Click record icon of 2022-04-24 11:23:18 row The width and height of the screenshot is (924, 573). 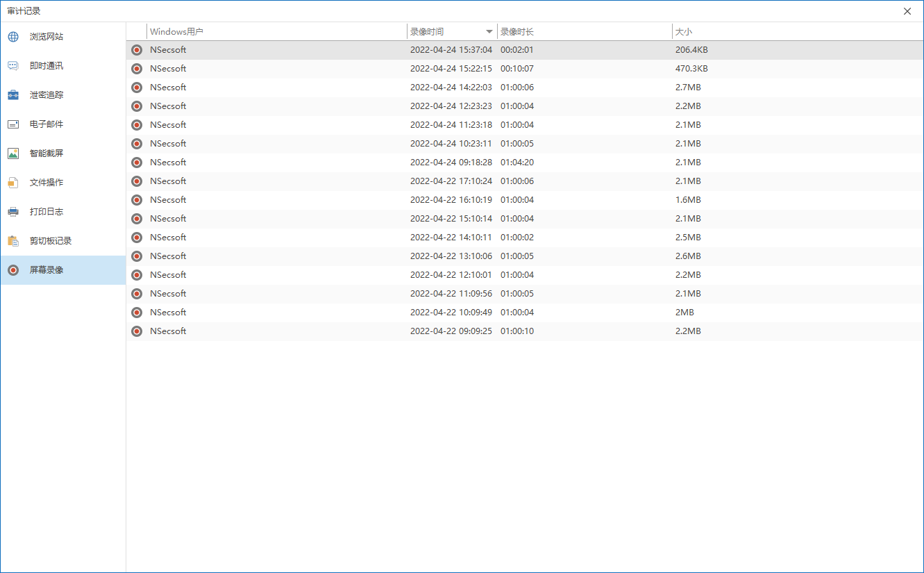click(x=137, y=125)
